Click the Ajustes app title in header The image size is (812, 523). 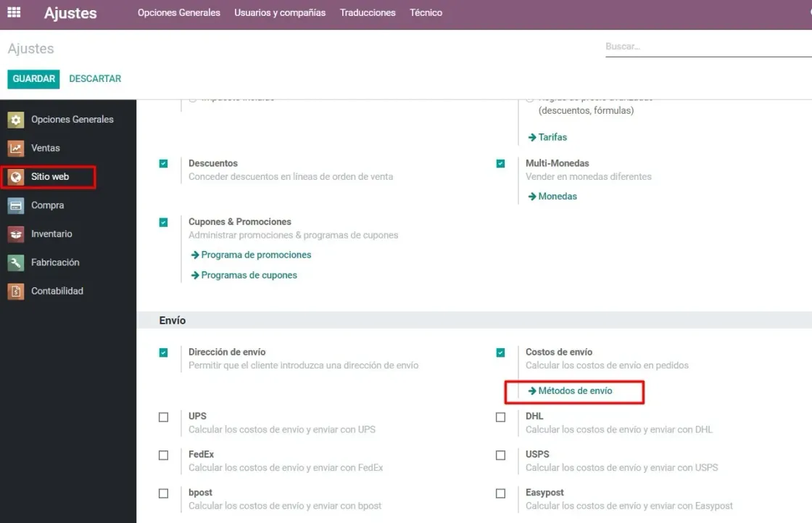click(x=70, y=13)
